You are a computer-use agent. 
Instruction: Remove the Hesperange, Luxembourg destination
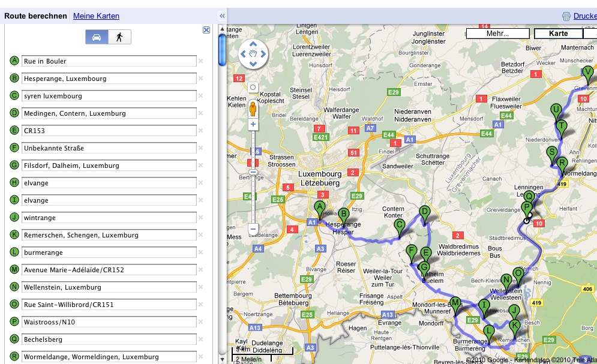(x=201, y=79)
